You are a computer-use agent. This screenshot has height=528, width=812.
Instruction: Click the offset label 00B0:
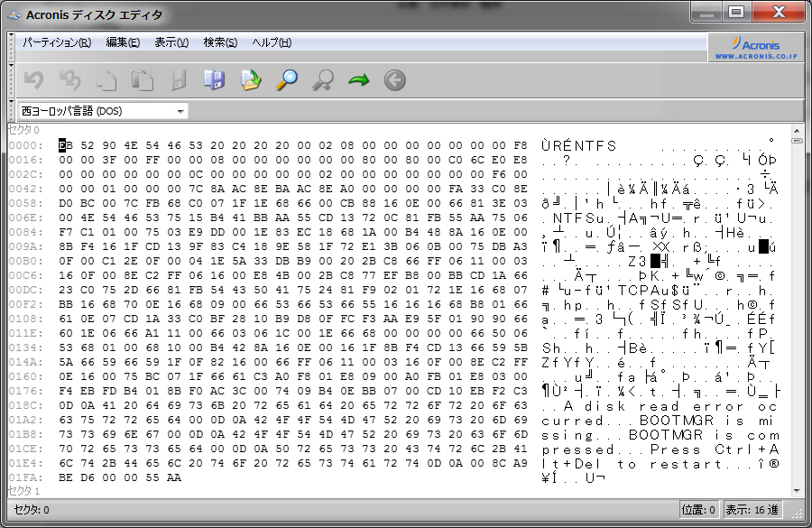(x=26, y=261)
